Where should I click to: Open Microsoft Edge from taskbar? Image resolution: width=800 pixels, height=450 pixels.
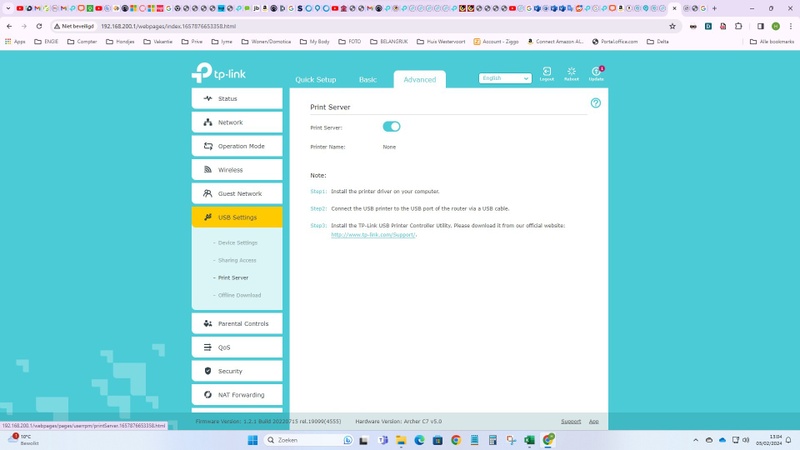pyautogui.click(x=419, y=440)
